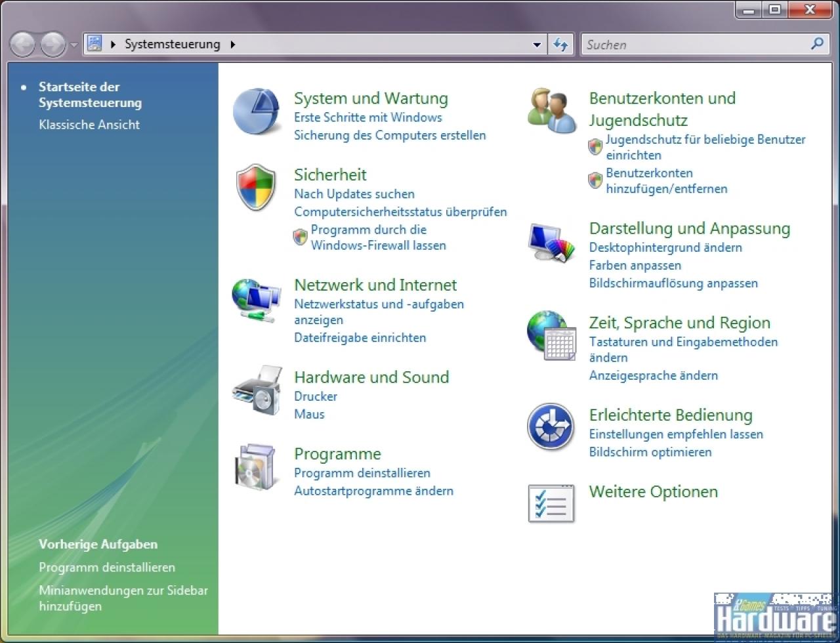The image size is (840, 643).
Task: Open Autostartprogramme ändern
Action: coord(373,491)
